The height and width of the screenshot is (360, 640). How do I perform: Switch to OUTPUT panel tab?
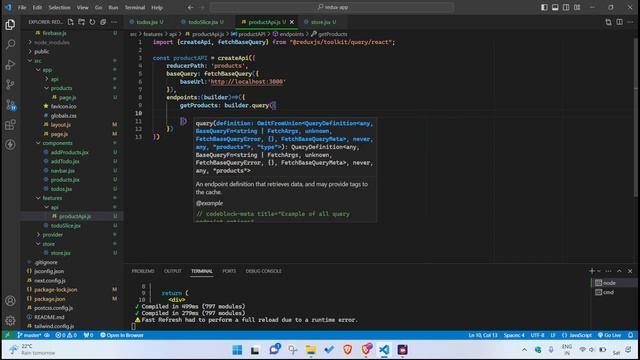coord(172,271)
